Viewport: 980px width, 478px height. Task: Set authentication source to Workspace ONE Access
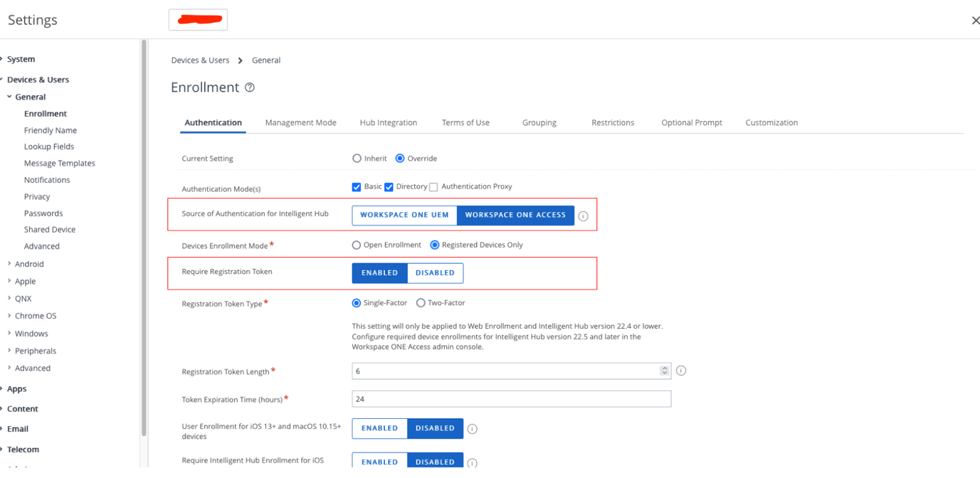point(515,215)
